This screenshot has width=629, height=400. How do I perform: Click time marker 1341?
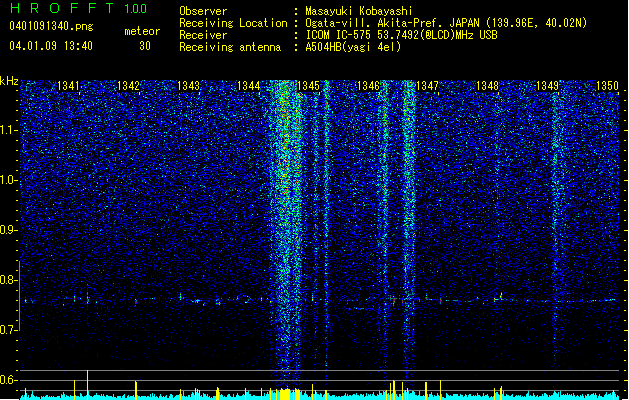click(x=68, y=86)
